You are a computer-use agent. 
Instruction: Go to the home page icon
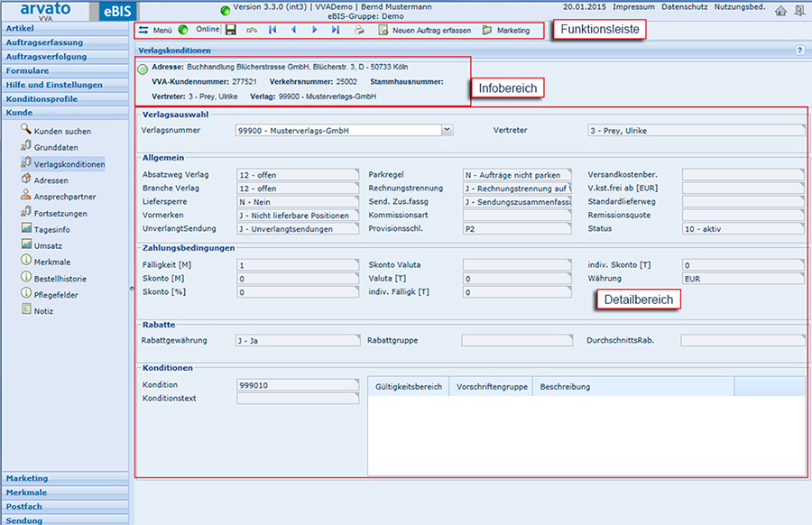tap(780, 11)
